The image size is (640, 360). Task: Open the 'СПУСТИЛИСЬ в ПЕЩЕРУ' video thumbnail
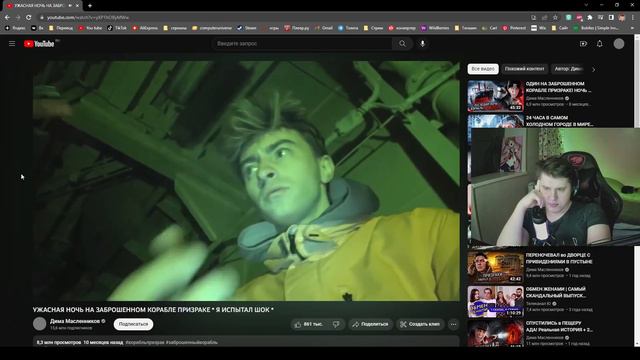[496, 333]
